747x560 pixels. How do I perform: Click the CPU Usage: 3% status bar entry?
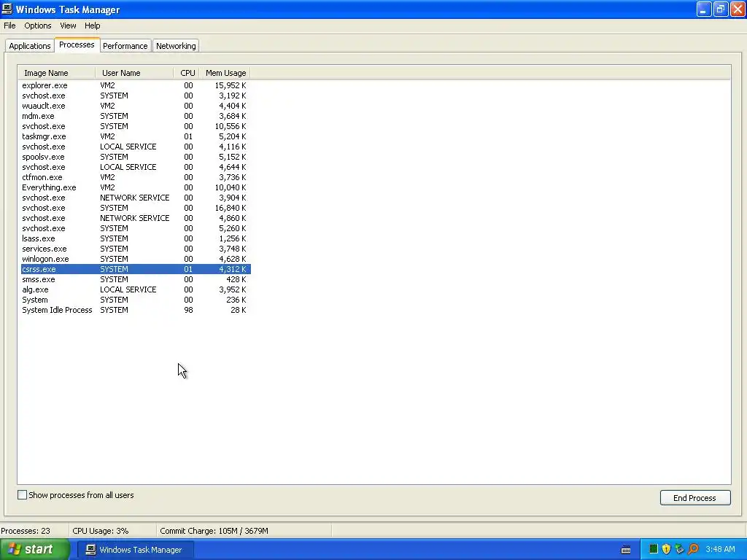(101, 531)
